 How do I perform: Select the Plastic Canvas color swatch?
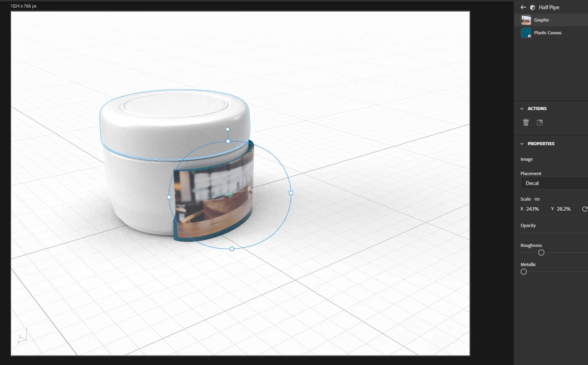(x=526, y=33)
